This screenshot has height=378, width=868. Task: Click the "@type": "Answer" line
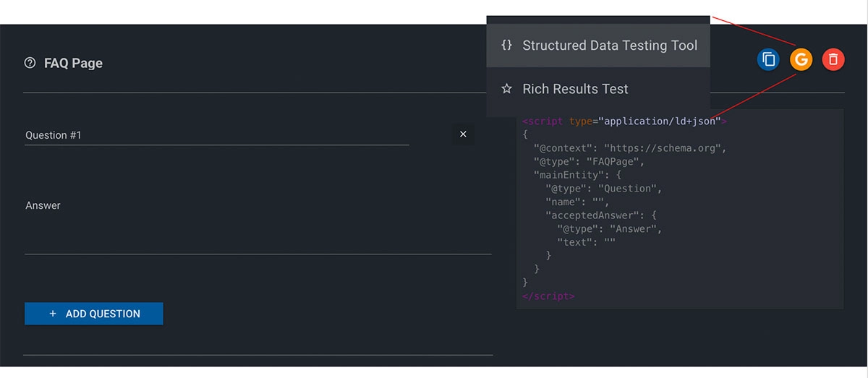click(610, 229)
